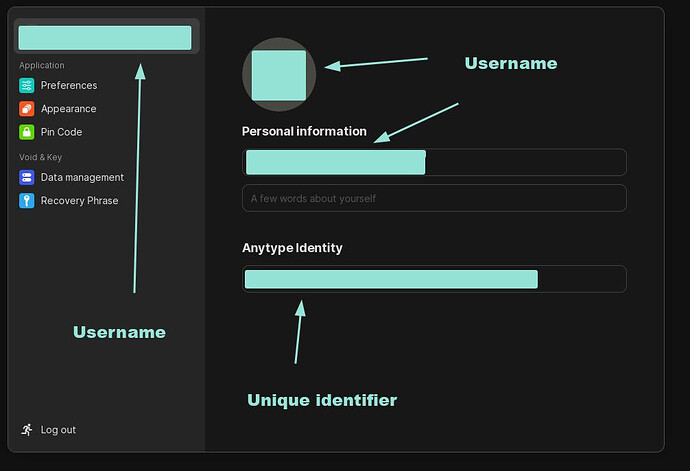
Task: Click the "Anytype Identity" heading
Action: pos(292,248)
